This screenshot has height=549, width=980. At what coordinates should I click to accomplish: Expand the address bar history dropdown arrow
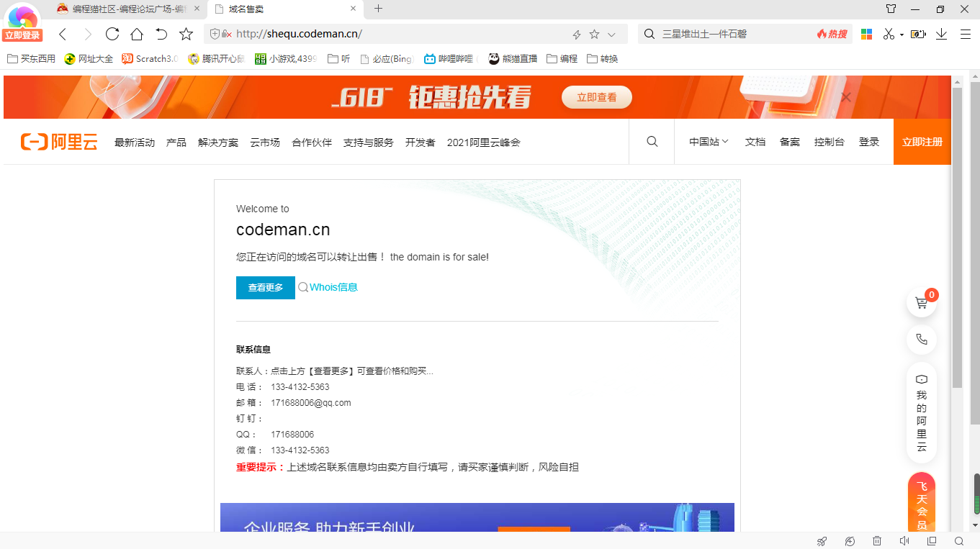611,35
